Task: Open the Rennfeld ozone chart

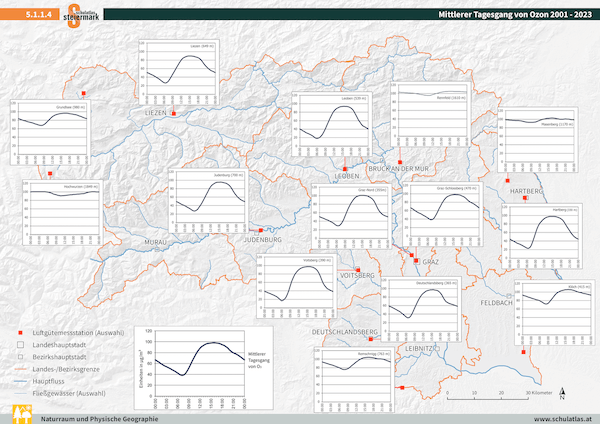Action: coord(431,114)
